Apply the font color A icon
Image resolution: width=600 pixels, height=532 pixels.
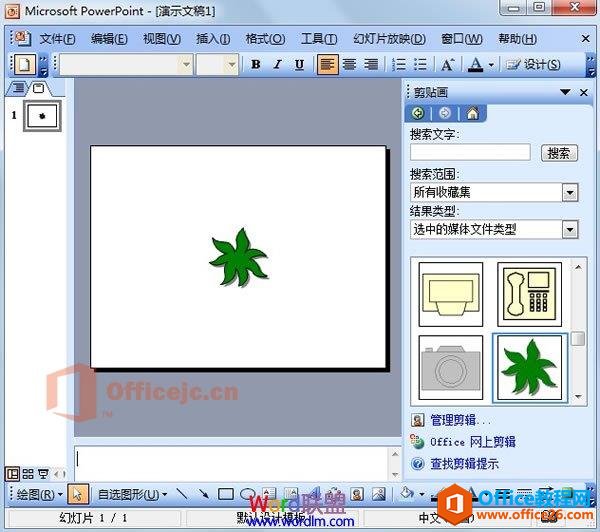pos(476,64)
